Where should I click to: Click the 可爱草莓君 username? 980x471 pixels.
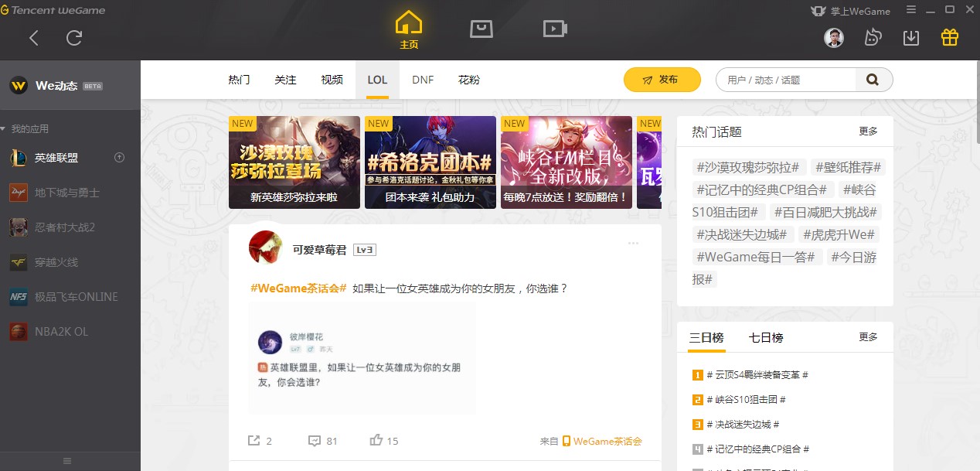[319, 250]
